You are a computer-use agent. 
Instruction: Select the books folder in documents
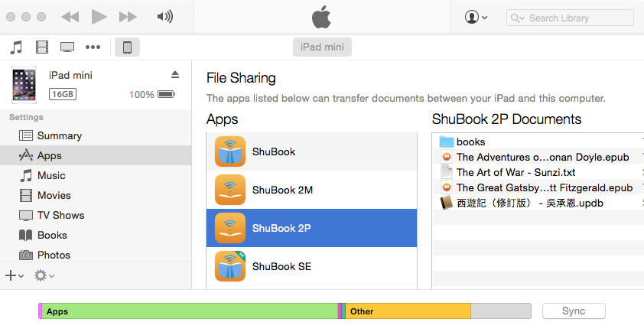click(x=538, y=142)
